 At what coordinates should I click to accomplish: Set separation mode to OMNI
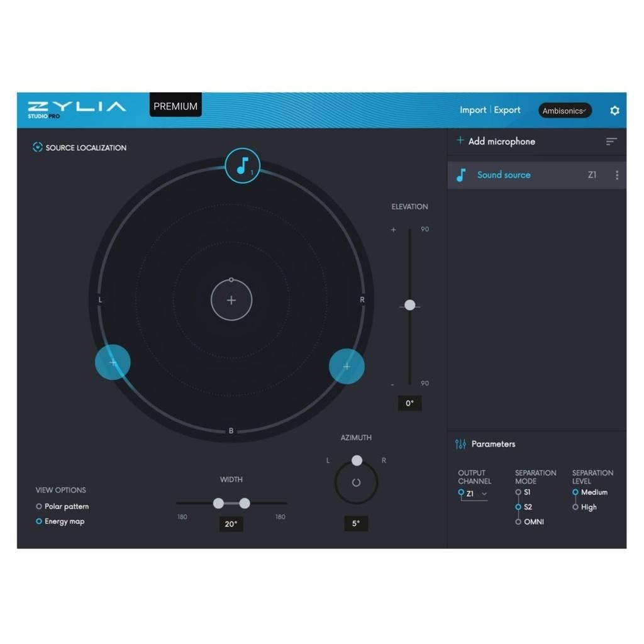(x=518, y=522)
